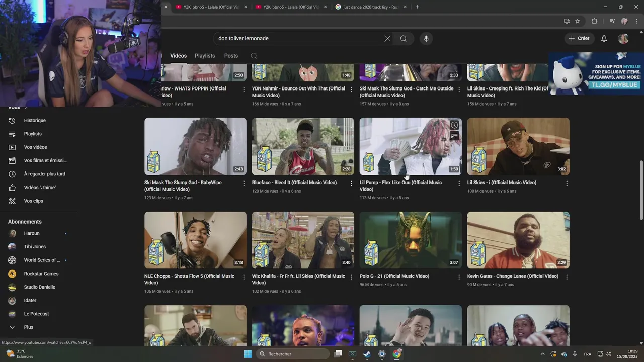Open the Polo G - 21 video title
Screen dimensions: 644x362
point(394,276)
